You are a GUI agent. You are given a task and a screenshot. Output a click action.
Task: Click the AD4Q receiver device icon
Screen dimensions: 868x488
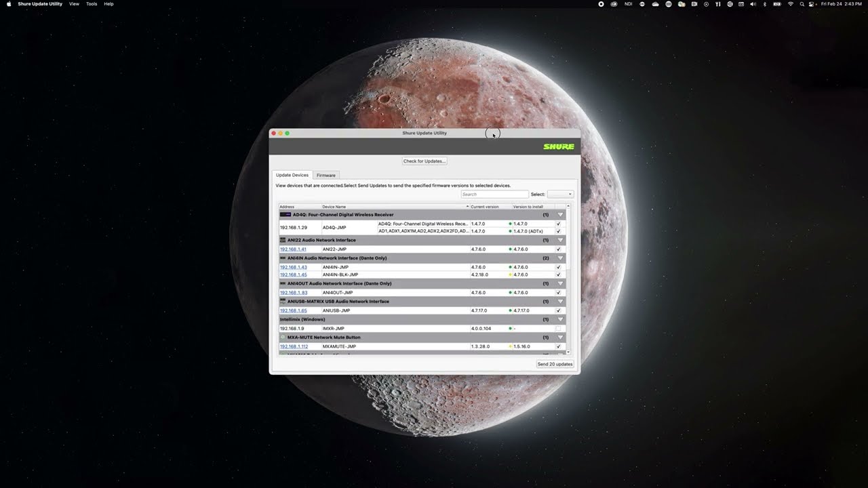click(285, 214)
